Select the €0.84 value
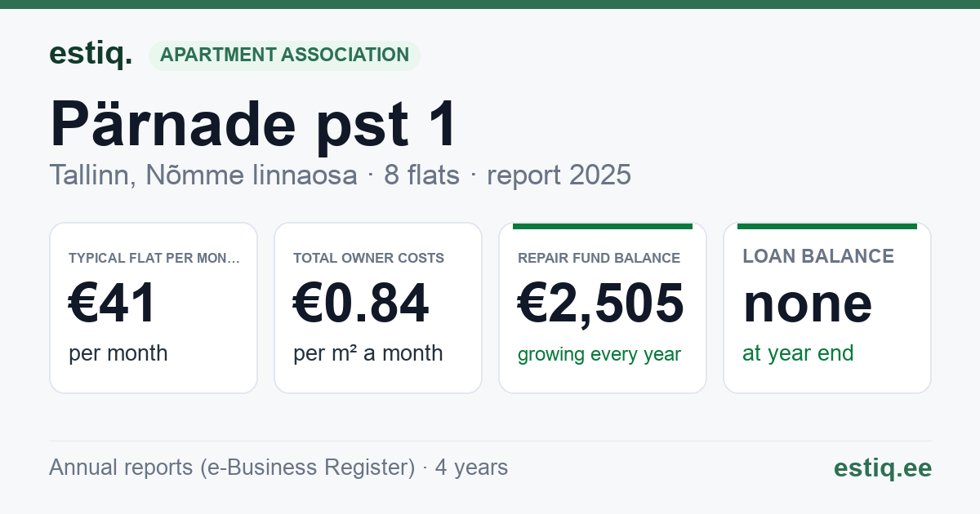Screen dimensions: 980x514 [361, 304]
